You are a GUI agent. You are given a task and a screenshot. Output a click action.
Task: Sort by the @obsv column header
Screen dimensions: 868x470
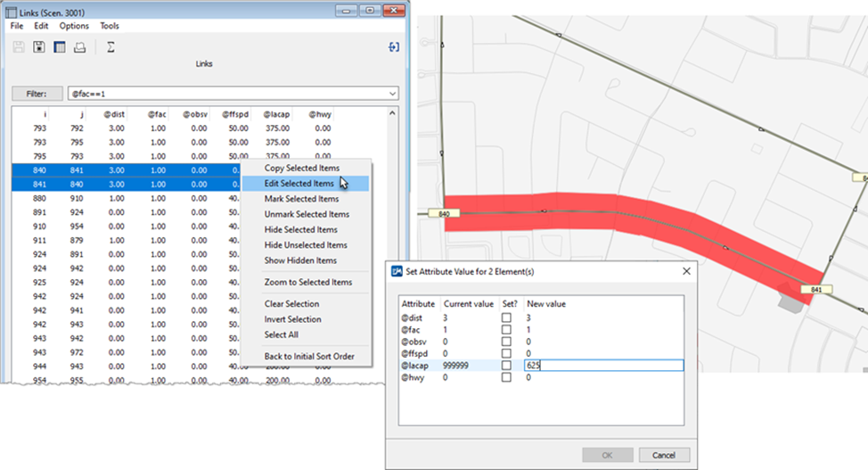coord(195,114)
